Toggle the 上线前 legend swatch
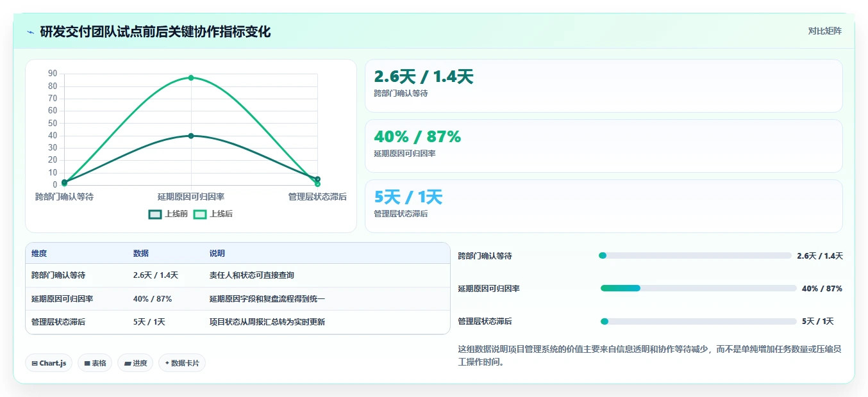This screenshot has height=397, width=868. [155, 214]
